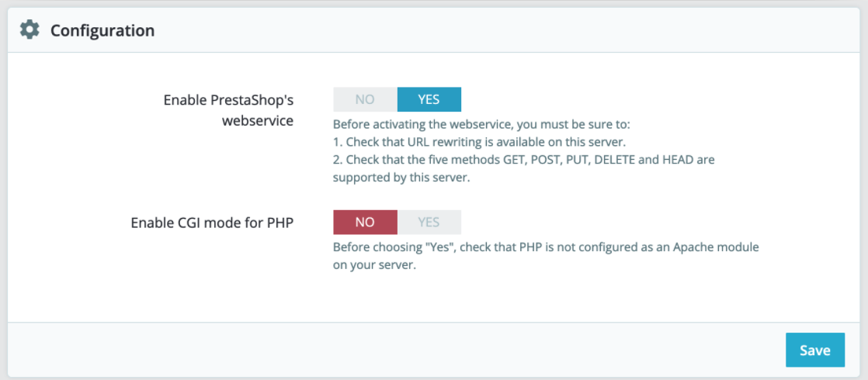Click the word "webservice" under the first label
This screenshot has height=380, width=868.
click(258, 121)
